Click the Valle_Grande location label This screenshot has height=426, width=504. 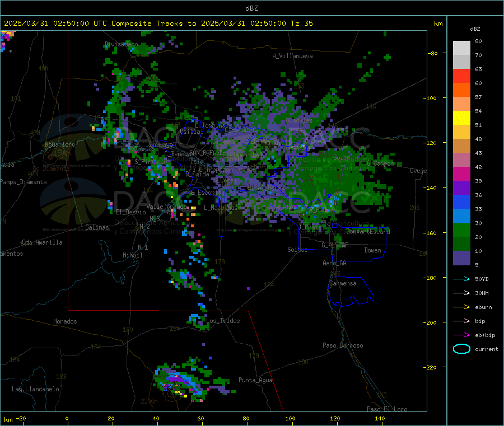click(166, 206)
